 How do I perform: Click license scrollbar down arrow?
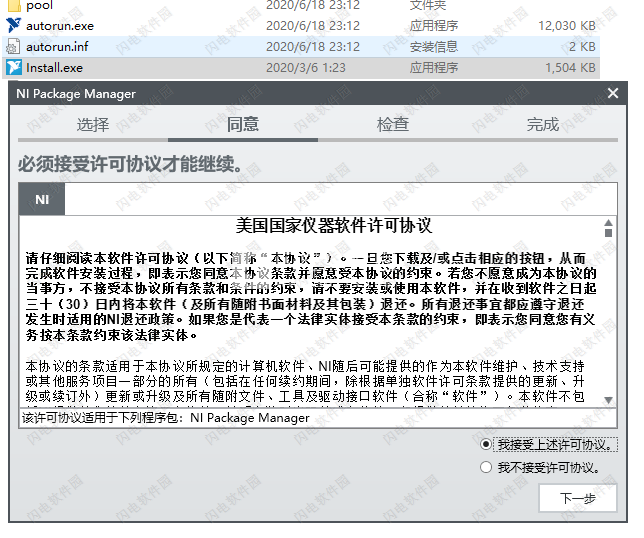click(609, 400)
